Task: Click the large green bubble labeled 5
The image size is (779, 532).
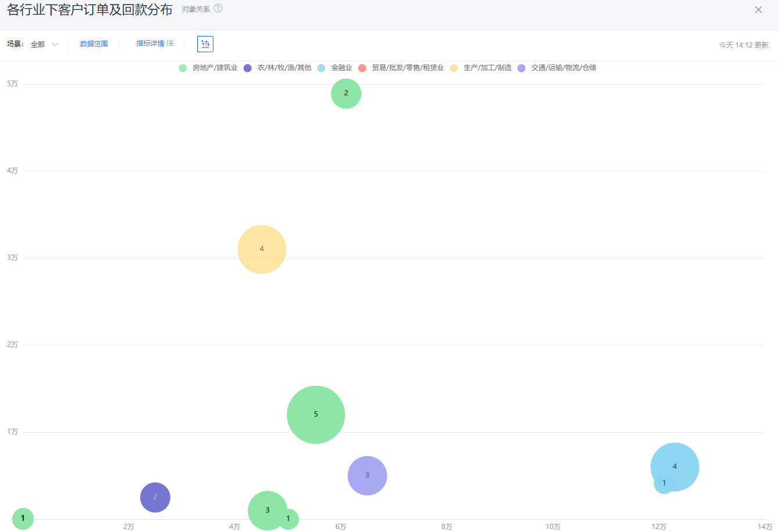Action: tap(316, 415)
